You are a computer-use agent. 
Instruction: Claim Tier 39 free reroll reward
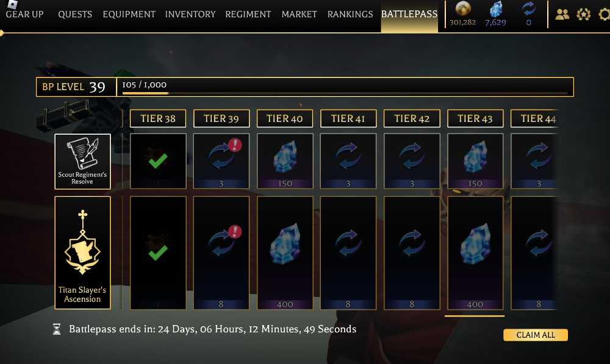click(x=221, y=161)
